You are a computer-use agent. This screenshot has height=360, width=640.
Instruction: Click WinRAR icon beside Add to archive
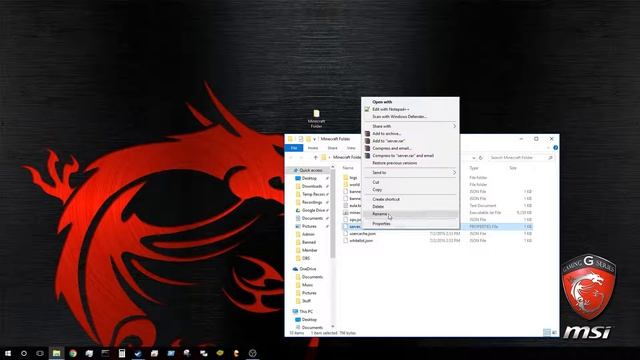pos(367,133)
